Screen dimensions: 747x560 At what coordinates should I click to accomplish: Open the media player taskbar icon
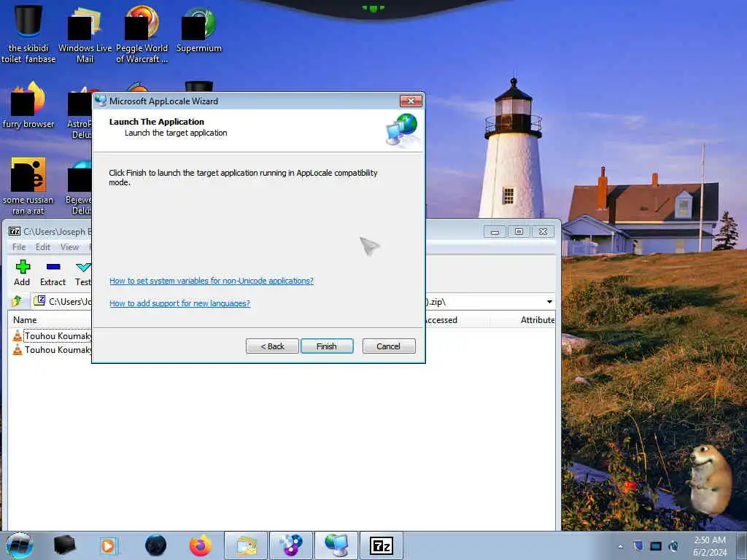click(x=109, y=545)
